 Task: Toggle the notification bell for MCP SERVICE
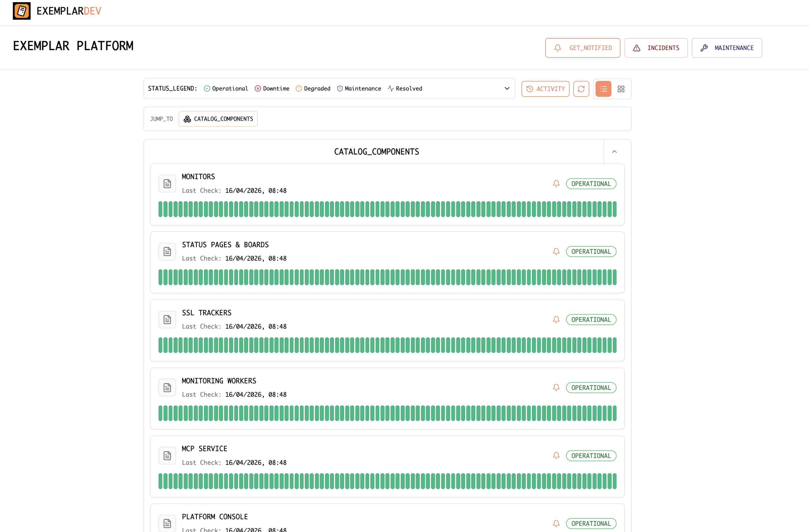pos(556,455)
